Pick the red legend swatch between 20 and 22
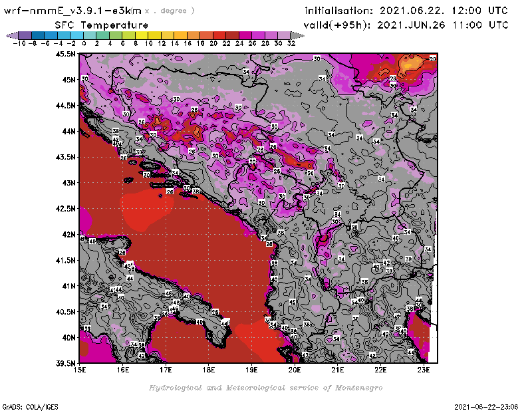Viewport: 532px width, 411px height. (x=219, y=35)
